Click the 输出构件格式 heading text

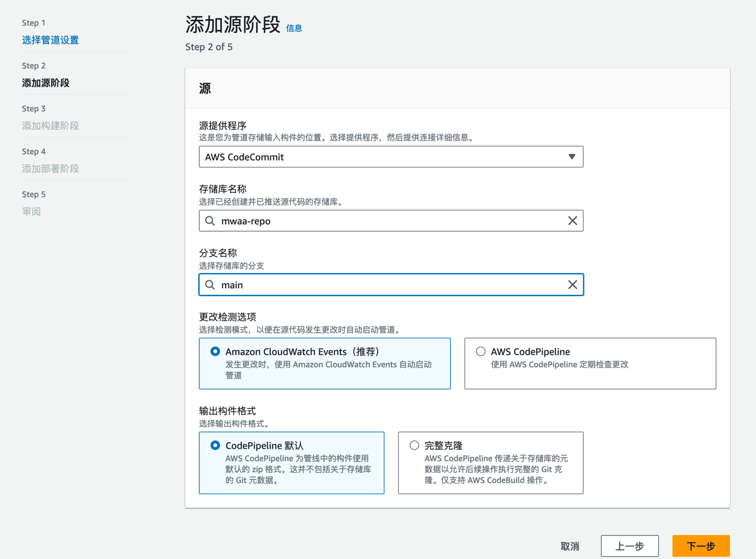[228, 410]
